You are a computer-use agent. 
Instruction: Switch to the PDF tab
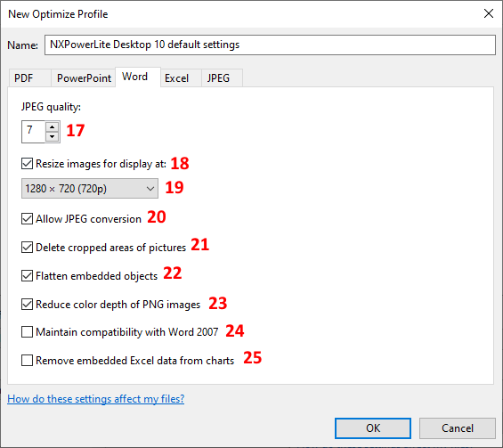(x=29, y=78)
